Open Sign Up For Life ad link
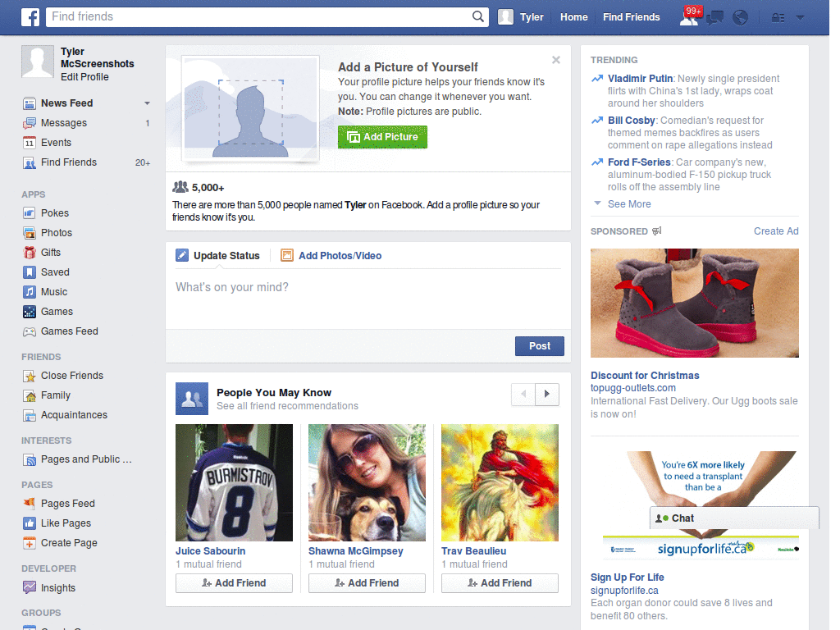 628,577
